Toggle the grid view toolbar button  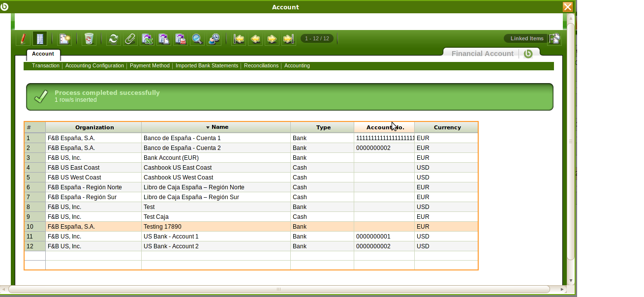[40, 39]
